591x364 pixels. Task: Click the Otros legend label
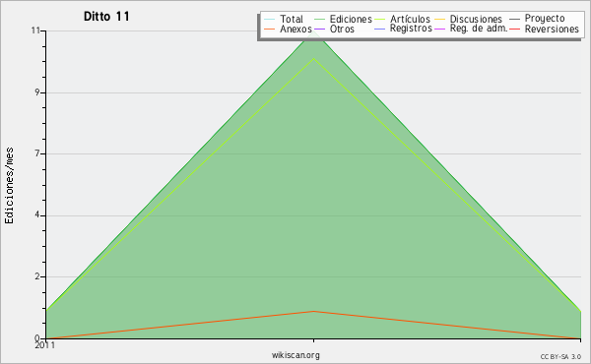point(342,29)
